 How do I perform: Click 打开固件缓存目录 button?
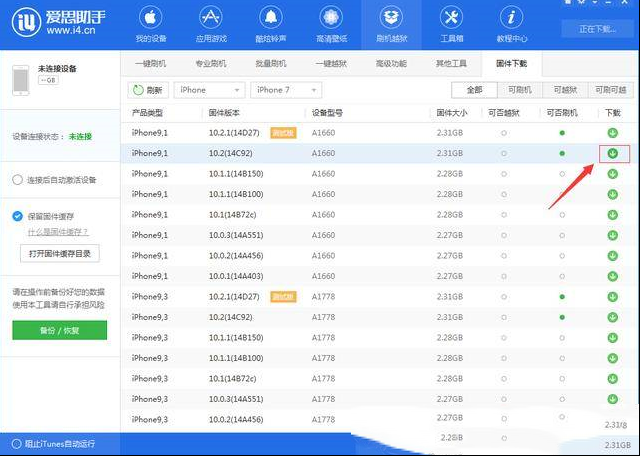coord(60,254)
